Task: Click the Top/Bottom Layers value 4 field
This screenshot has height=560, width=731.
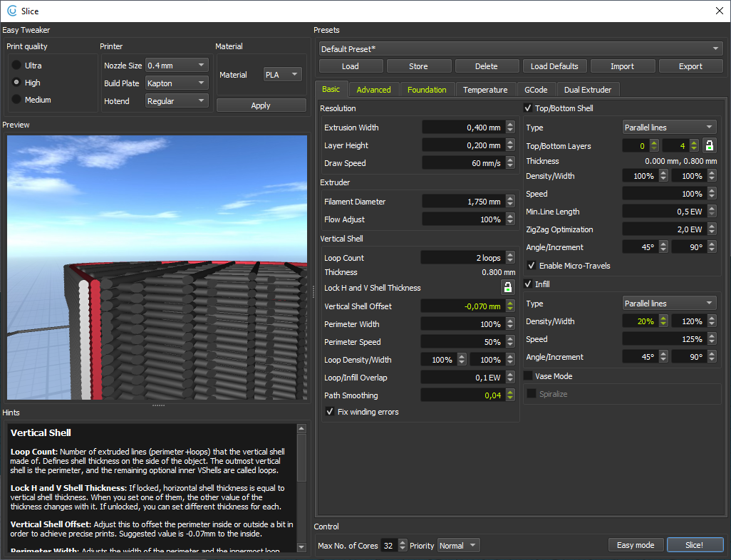Action: pos(676,145)
